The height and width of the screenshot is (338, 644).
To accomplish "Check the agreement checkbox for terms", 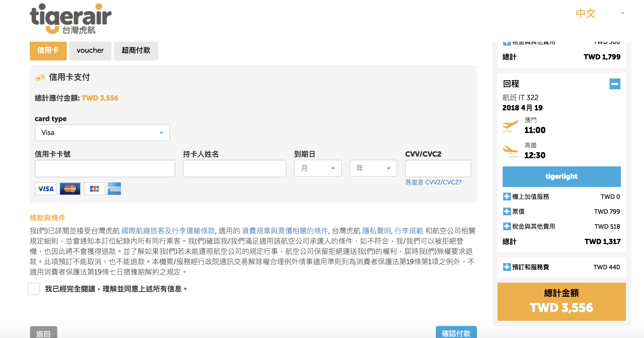I will 33,289.
